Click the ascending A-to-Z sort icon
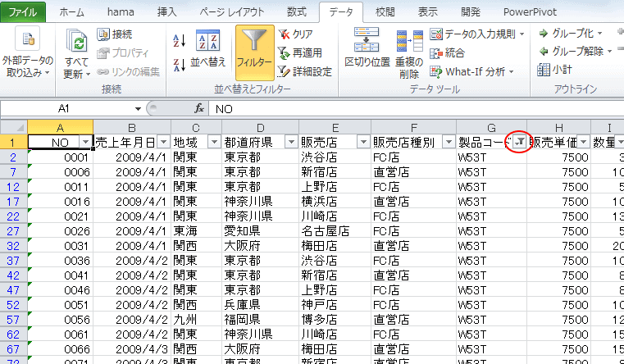 click(180, 39)
